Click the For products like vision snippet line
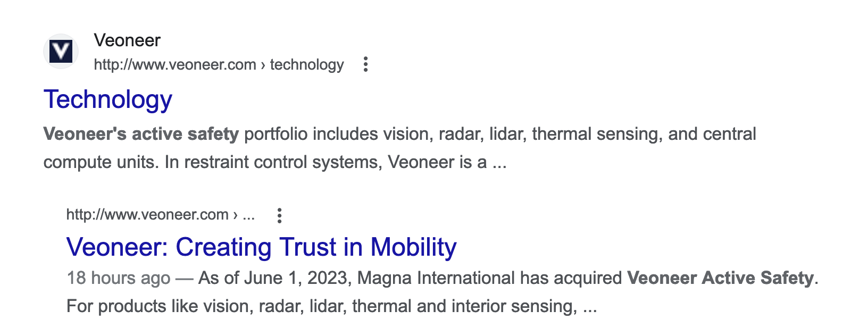868x336 pixels. click(x=332, y=307)
